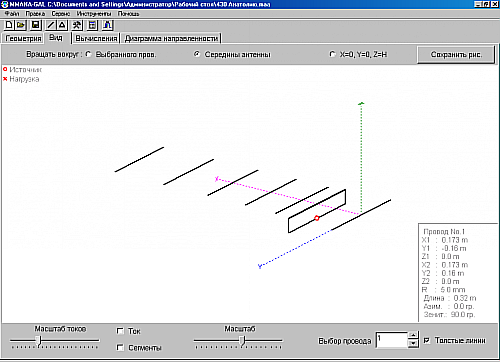Open a file with the folder icon
The width and height of the screenshot is (500, 362).
click(21, 25)
